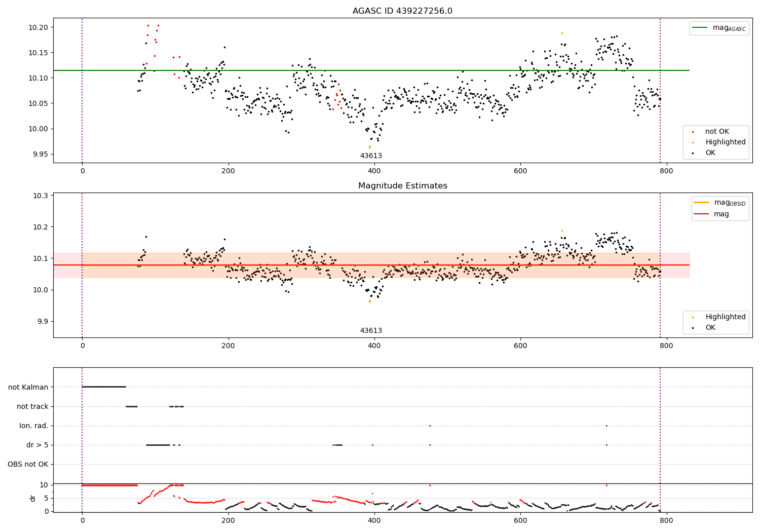Click the 'not Kalman' row label
The width and height of the screenshot is (760, 532).
pyautogui.click(x=28, y=387)
